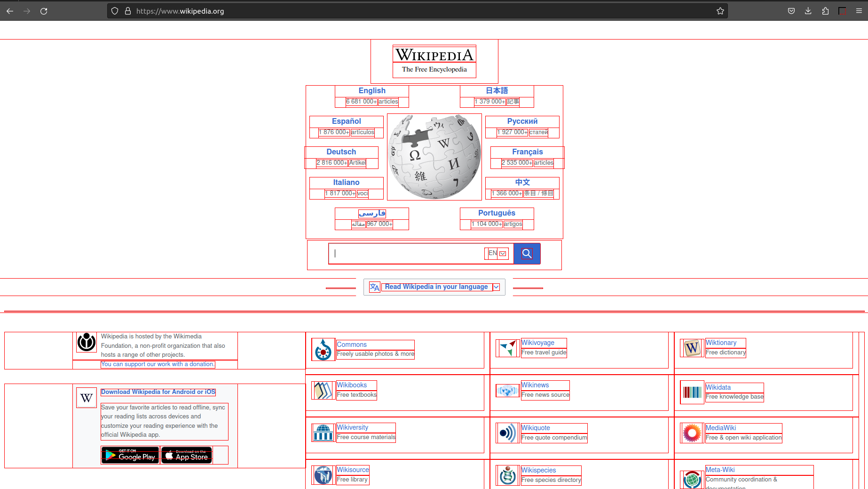Screen dimensions: 868x489
Task: Click the Meta-Wiki globe icon
Action: point(692,480)
